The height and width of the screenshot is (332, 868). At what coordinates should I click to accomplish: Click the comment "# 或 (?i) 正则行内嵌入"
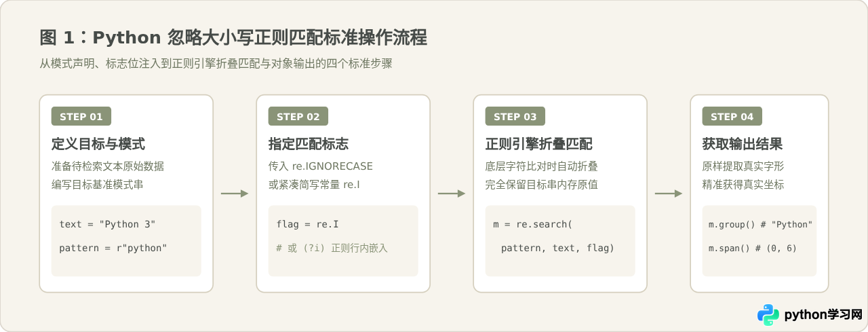(332, 248)
